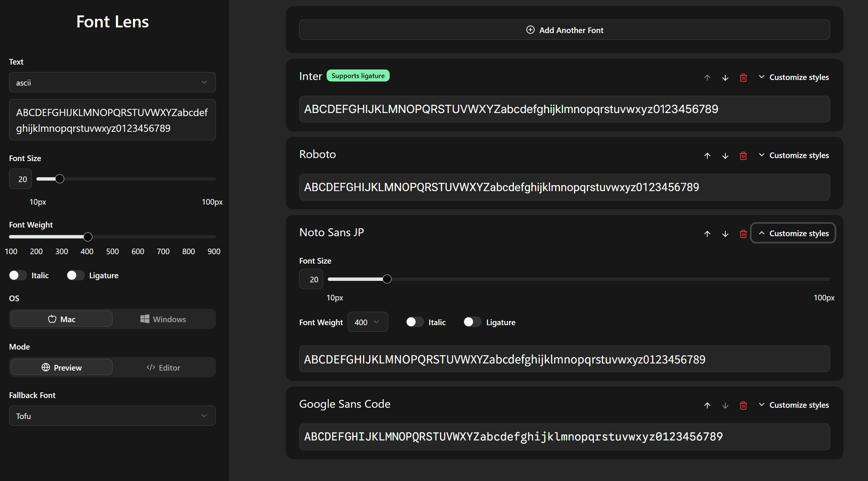Click the Font Lens title
The width and height of the screenshot is (868, 481).
(x=112, y=21)
